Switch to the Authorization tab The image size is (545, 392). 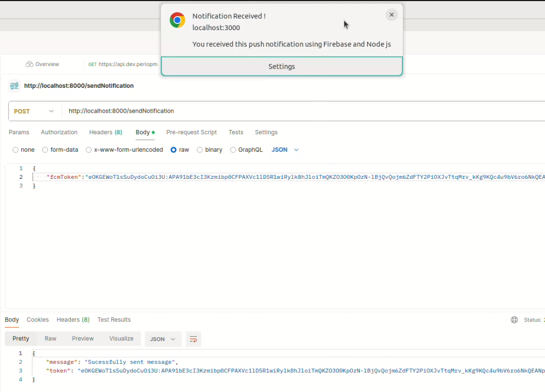click(x=59, y=133)
